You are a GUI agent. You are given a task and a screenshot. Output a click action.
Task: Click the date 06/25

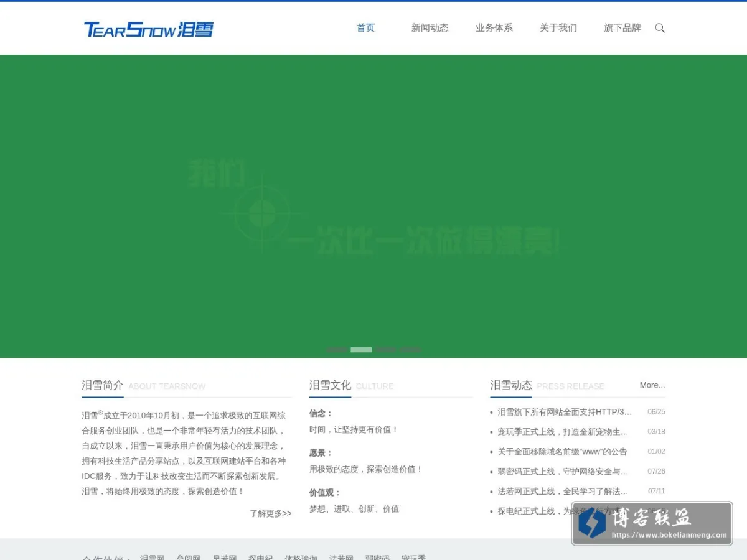coord(656,412)
